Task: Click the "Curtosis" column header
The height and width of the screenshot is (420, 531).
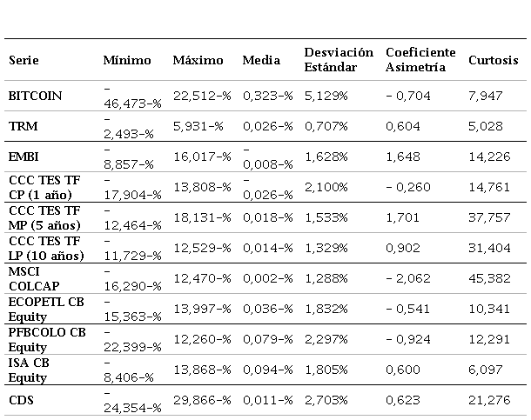Action: [x=493, y=61]
